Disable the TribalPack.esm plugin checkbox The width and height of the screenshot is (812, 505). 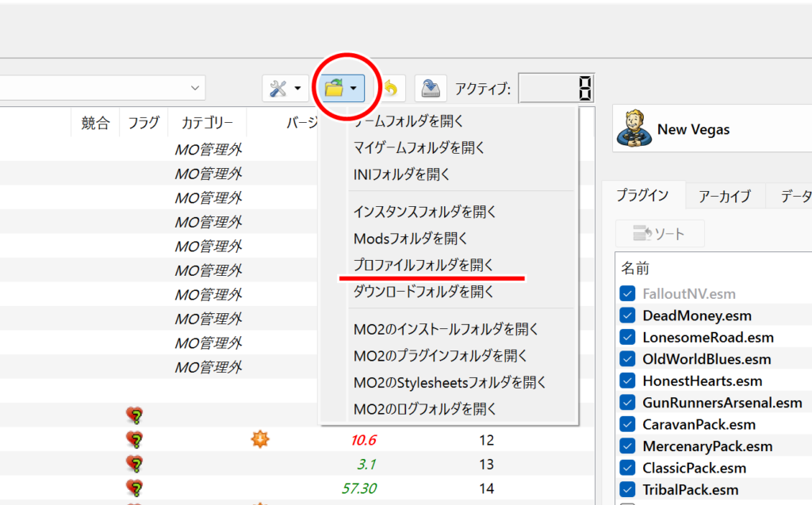[628, 489]
